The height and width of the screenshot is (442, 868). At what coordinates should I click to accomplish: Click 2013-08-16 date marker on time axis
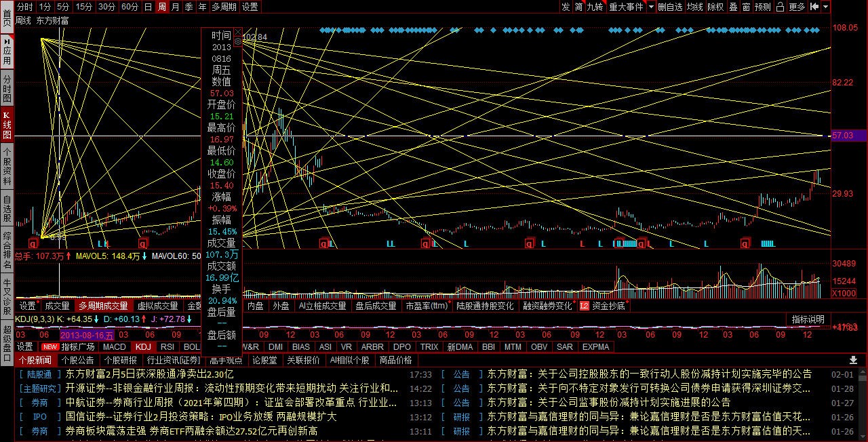coord(87,335)
